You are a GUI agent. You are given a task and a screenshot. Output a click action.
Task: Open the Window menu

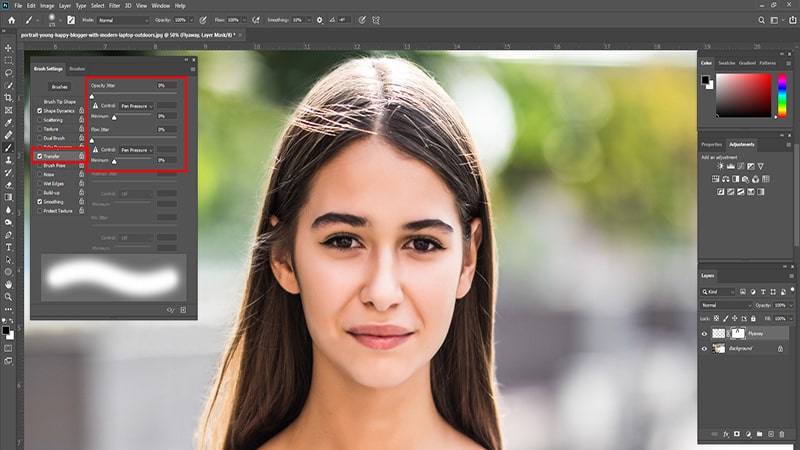160,6
